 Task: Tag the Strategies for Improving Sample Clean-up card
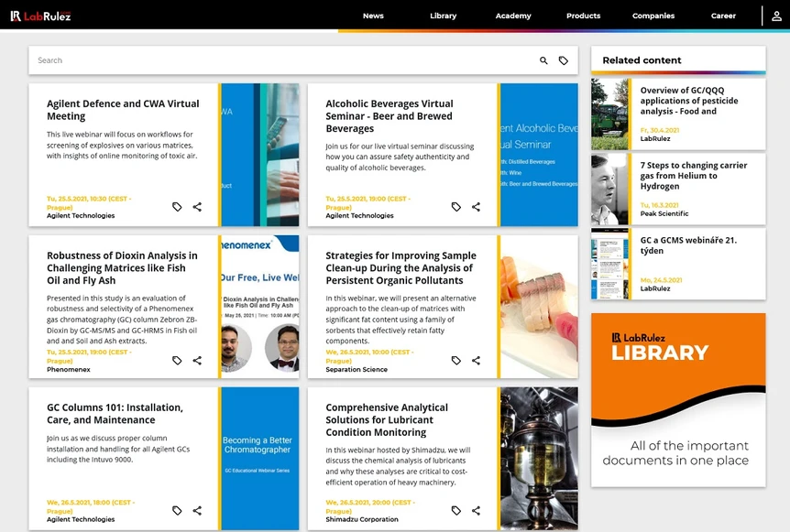pyautogui.click(x=456, y=361)
